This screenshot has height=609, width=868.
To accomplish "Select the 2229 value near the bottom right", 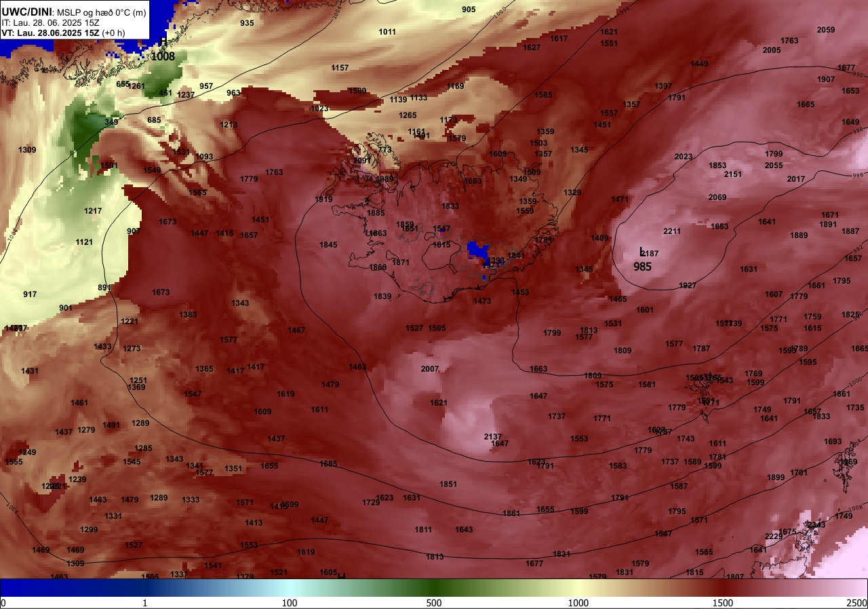I will 774,536.
